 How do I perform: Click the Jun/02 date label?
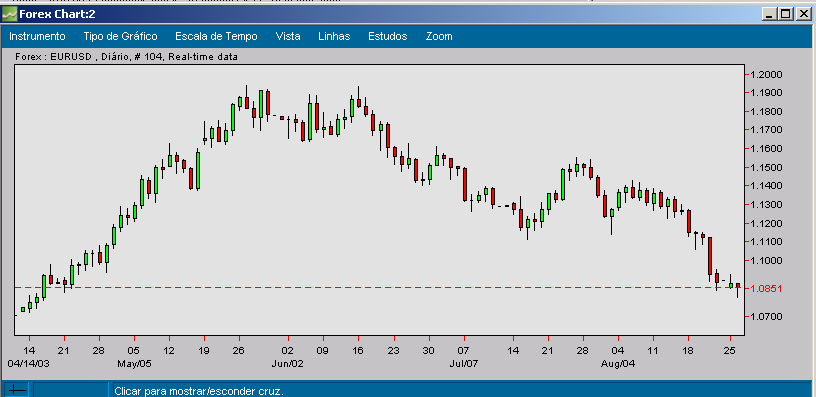[287, 364]
